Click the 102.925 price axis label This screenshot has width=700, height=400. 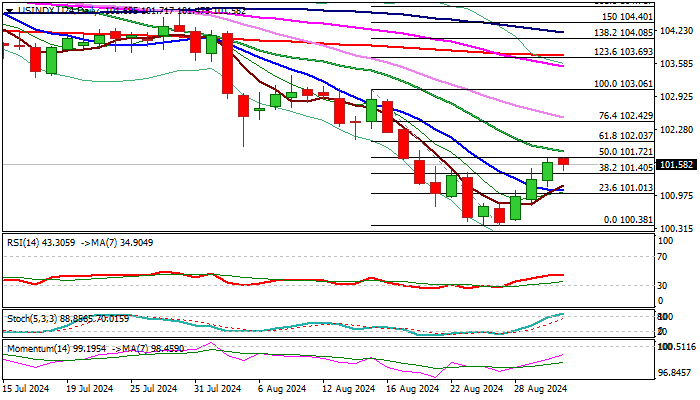click(676, 96)
